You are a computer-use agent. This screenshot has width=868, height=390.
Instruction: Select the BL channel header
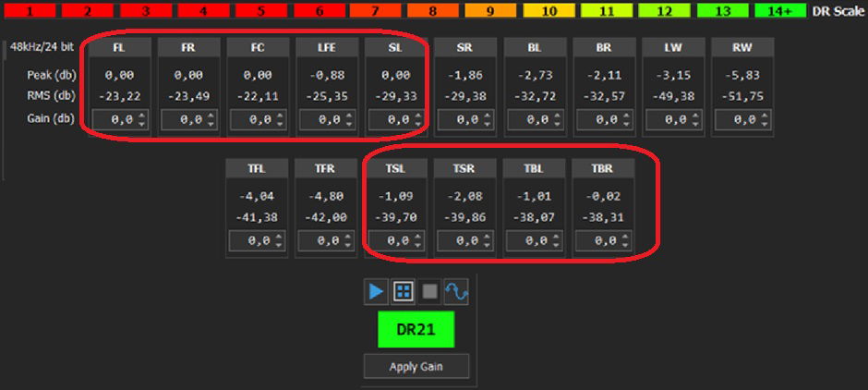click(x=535, y=48)
